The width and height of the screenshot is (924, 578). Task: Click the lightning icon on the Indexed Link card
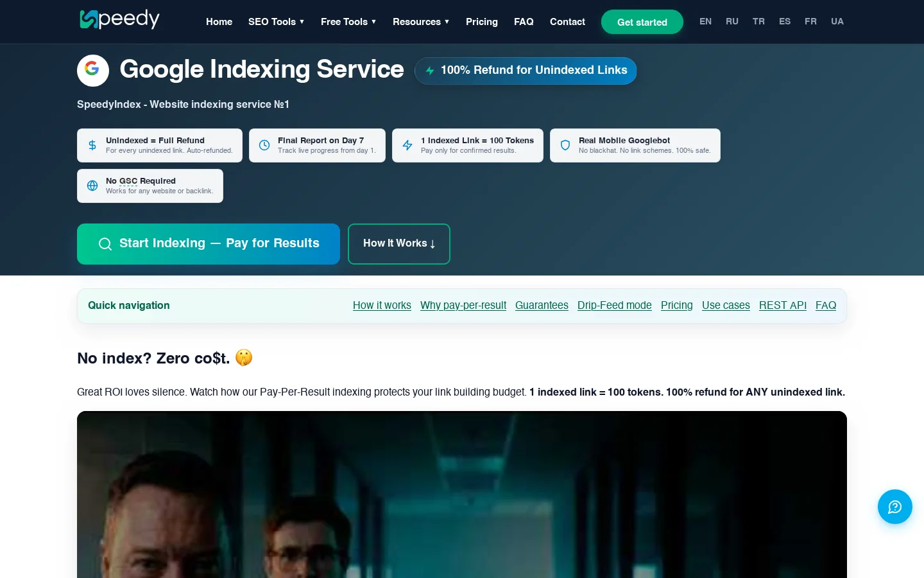[407, 145]
